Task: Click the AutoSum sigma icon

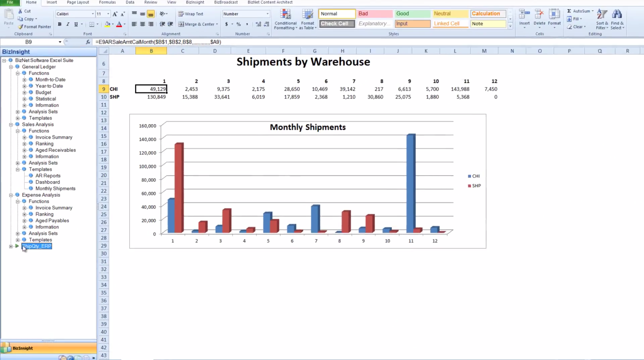Action: [x=569, y=11]
